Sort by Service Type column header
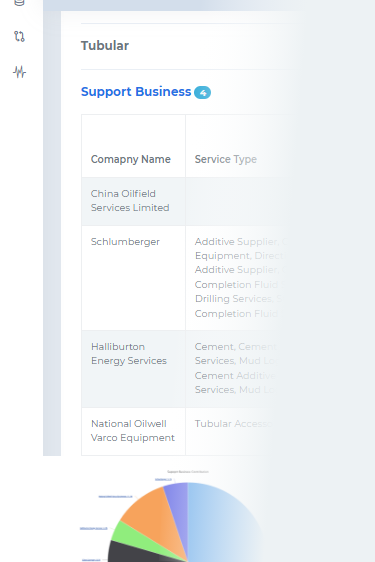This screenshot has width=375, height=562. (226, 159)
